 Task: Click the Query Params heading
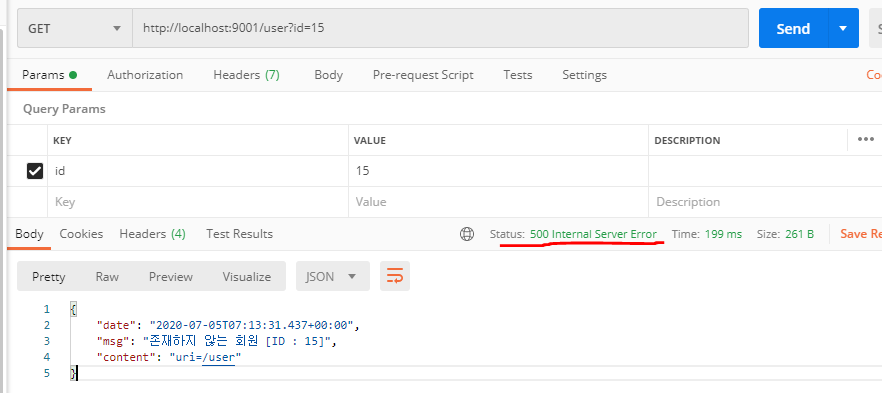(x=64, y=109)
